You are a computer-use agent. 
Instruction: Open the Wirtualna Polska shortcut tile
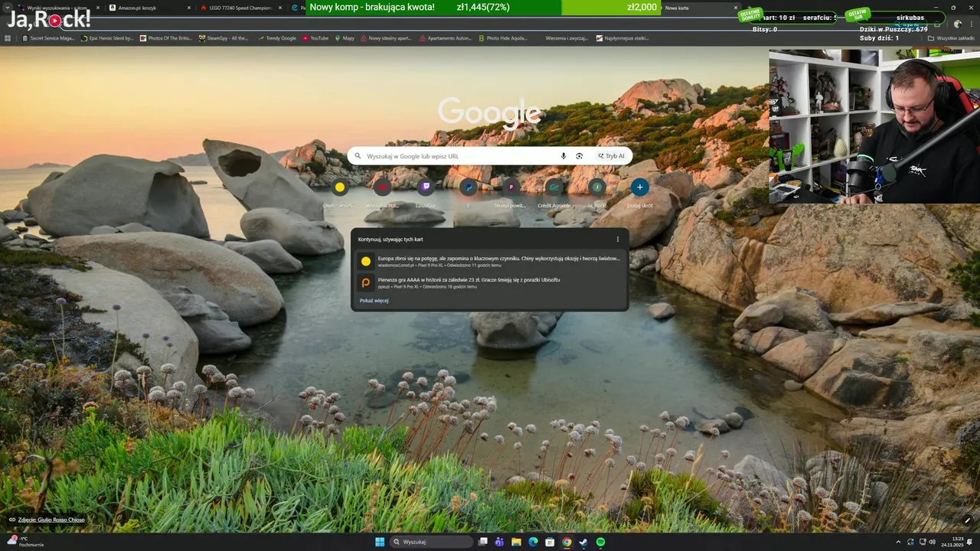[x=383, y=191]
